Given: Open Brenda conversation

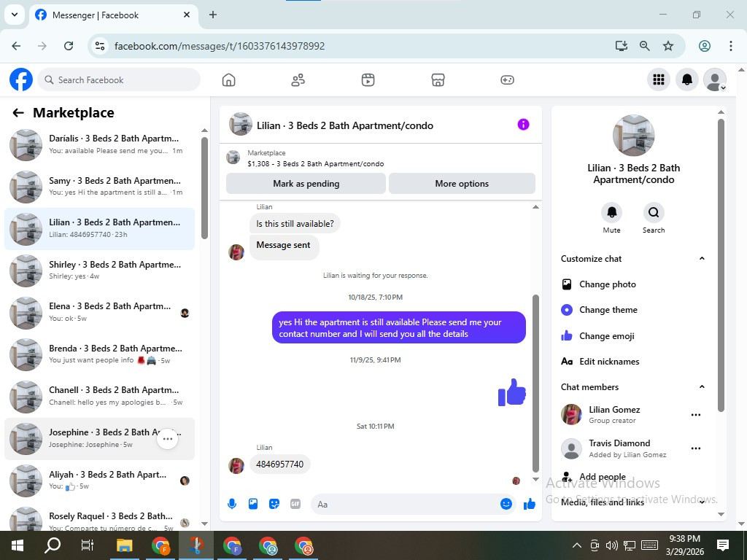Looking at the screenshot, I should (x=99, y=354).
